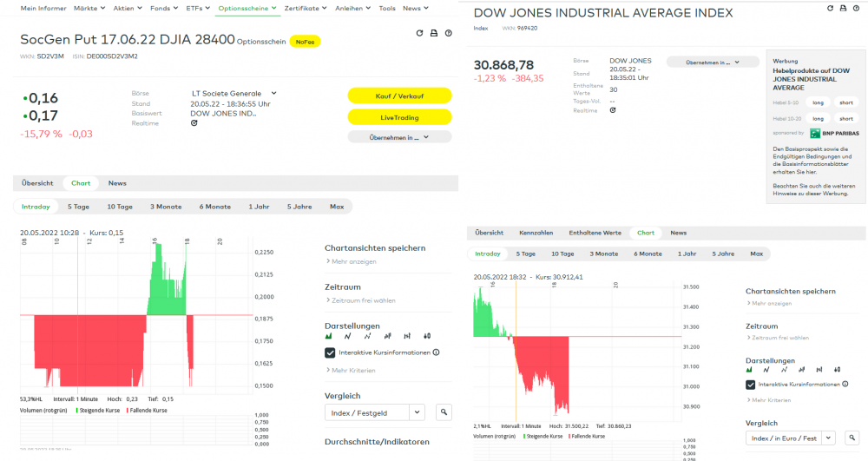Open Tools in top navigation

pos(387,9)
